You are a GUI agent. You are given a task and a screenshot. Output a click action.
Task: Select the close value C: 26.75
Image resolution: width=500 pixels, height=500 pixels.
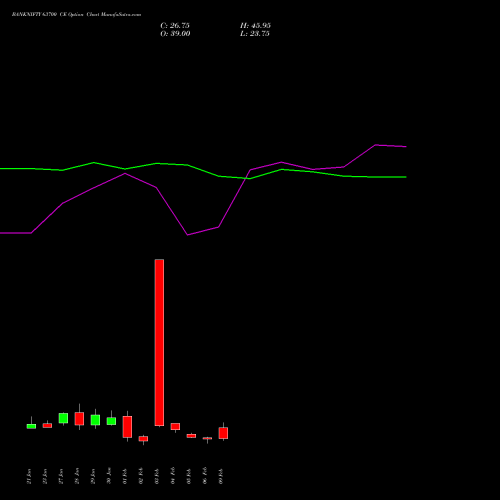[x=175, y=26]
